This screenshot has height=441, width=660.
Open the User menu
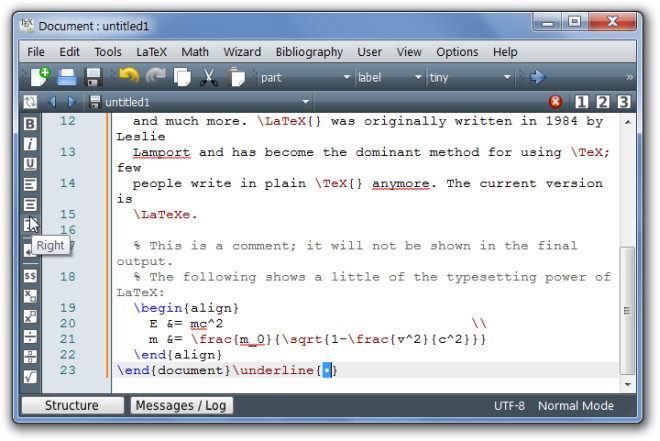pyautogui.click(x=370, y=52)
